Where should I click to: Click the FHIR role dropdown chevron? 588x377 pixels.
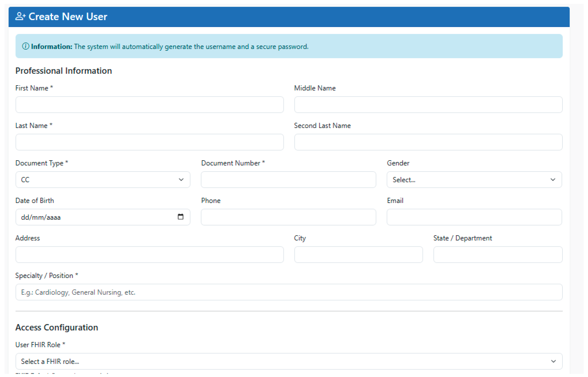click(x=553, y=361)
